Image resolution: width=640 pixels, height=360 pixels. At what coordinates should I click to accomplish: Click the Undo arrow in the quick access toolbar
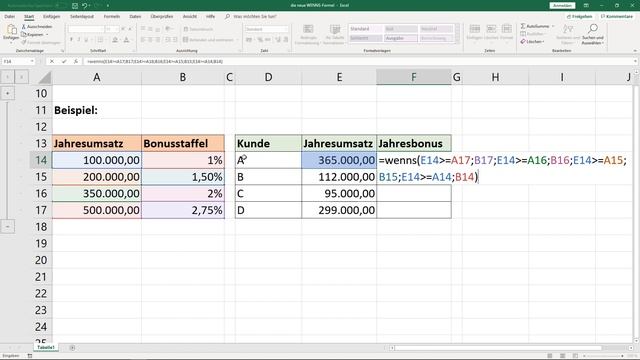tap(84, 6)
